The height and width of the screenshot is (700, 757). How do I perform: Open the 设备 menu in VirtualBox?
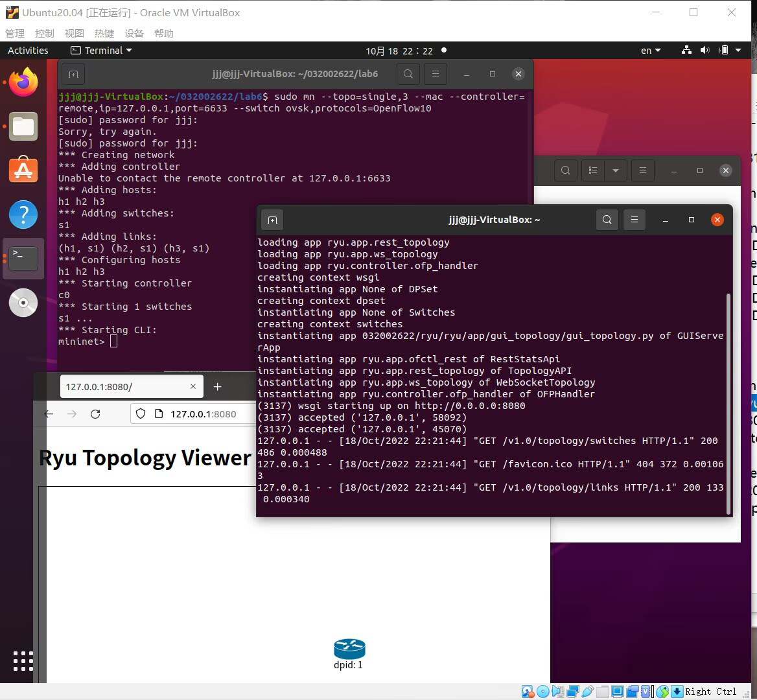(134, 33)
